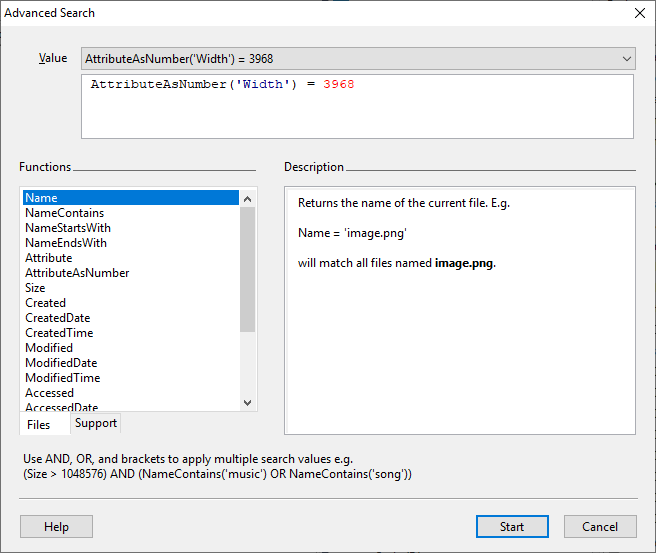
Task: Select the Attribute function
Action: [48, 258]
